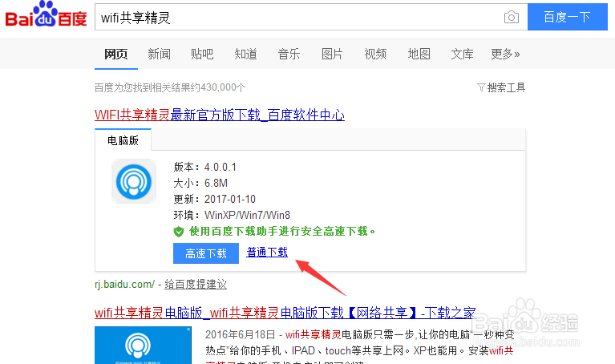Select the 视频 tab
The width and height of the screenshot is (615, 364).
pos(375,54)
